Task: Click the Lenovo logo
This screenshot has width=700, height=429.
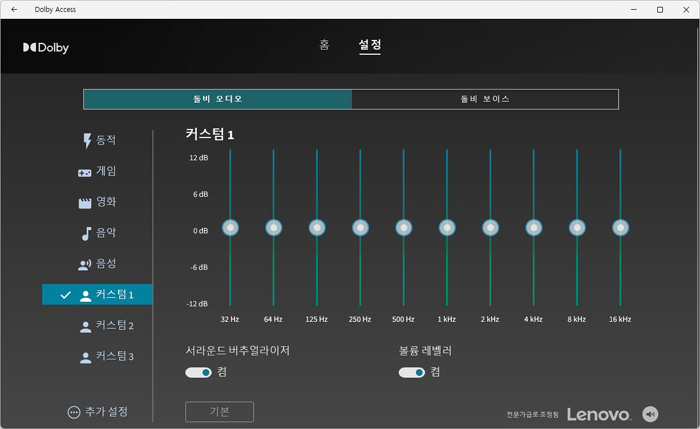Action: (599, 414)
